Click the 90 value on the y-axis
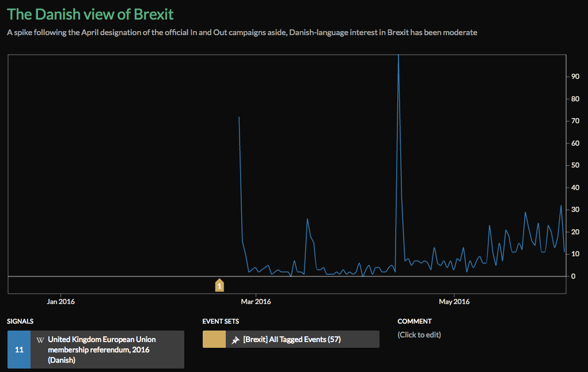The width and height of the screenshot is (588, 372). [575, 77]
